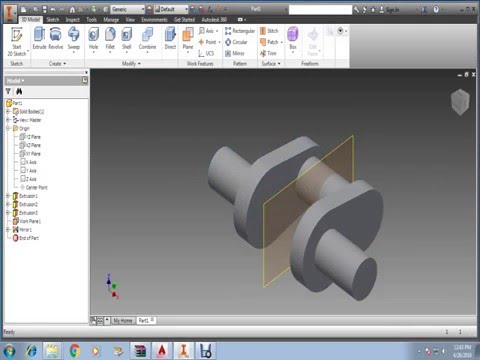The height and width of the screenshot is (360, 480).
Task: Select the Combine tool
Action: [x=147, y=39]
